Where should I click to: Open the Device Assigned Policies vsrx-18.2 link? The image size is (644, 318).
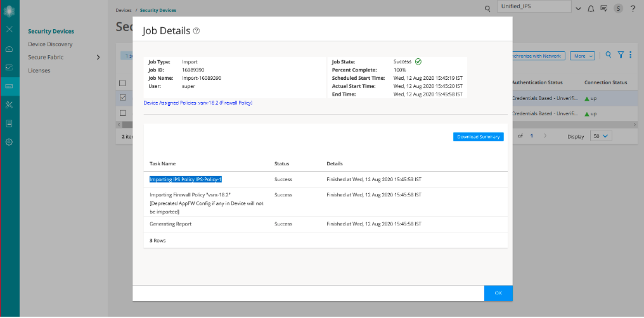[x=198, y=103]
